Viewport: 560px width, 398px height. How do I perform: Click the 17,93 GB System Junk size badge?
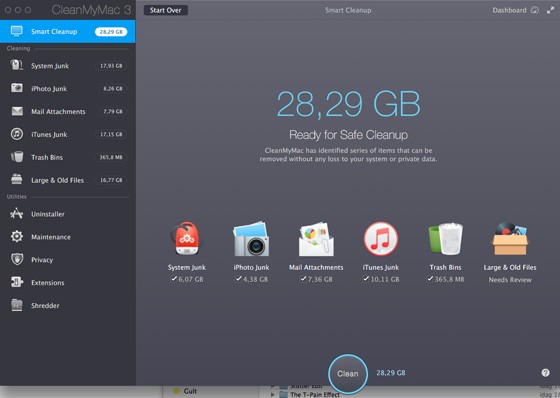pyautogui.click(x=111, y=66)
